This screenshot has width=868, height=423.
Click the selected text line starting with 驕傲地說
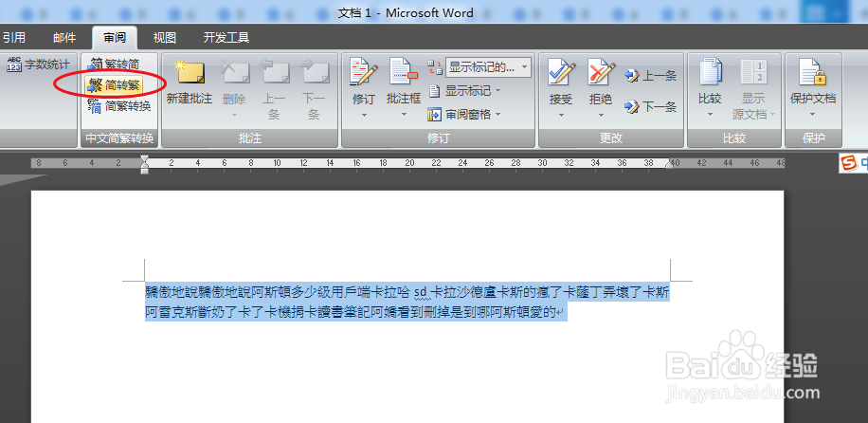click(407, 291)
